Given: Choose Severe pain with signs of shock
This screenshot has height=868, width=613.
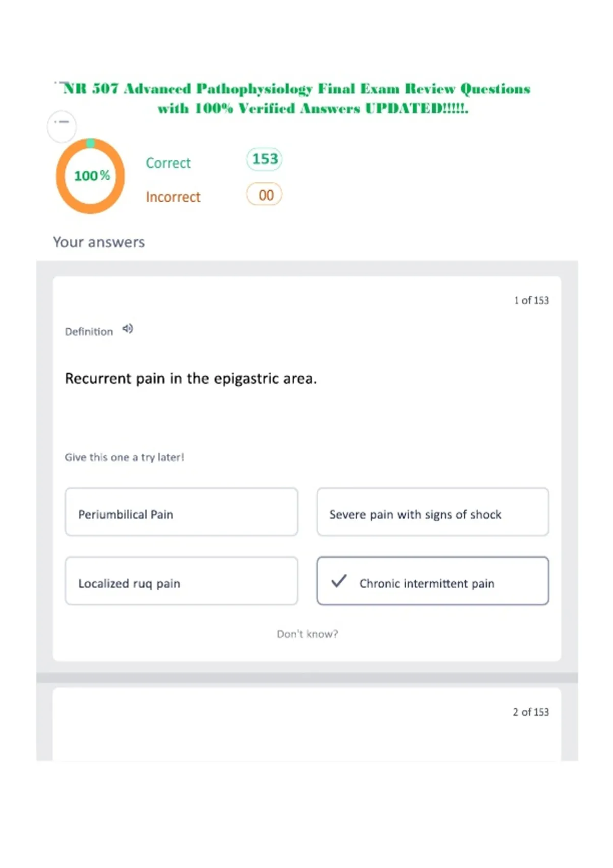Looking at the screenshot, I should click(433, 512).
